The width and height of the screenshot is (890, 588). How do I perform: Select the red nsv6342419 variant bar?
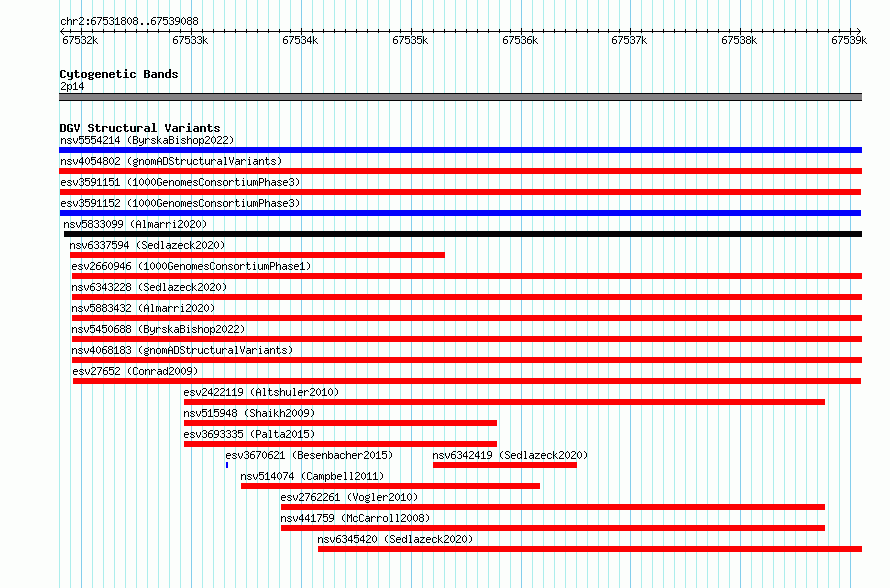(505, 465)
